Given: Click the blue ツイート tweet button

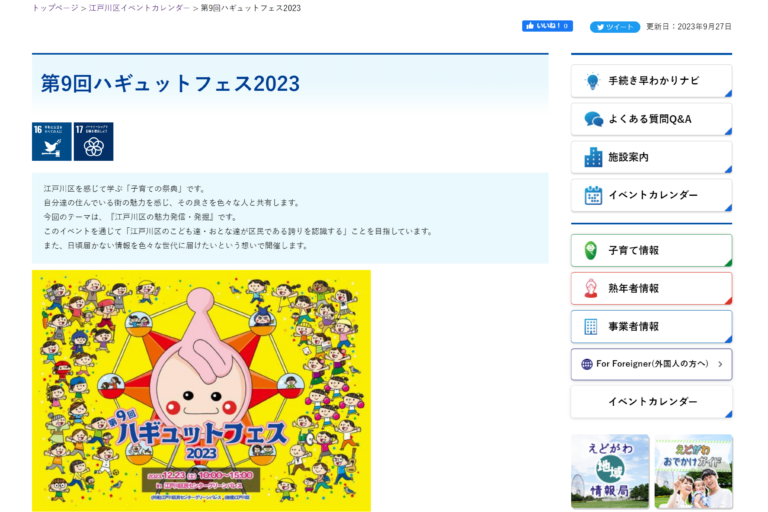Looking at the screenshot, I should tap(615, 27).
